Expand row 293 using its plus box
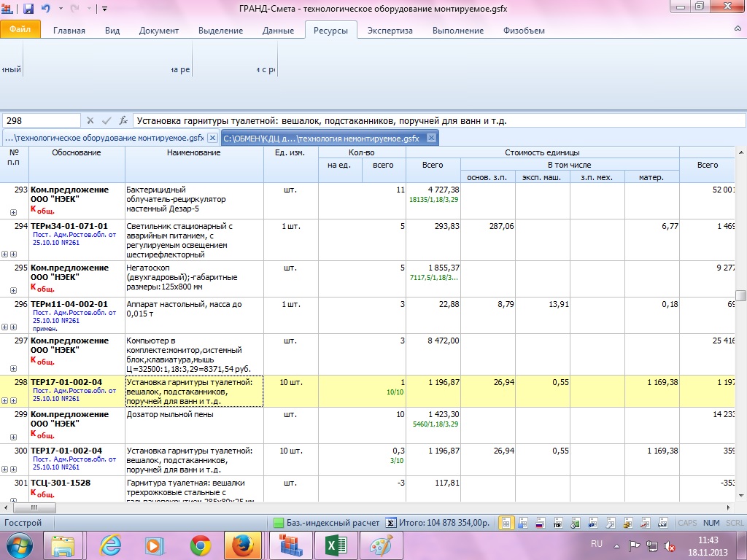The height and width of the screenshot is (560, 747). pyautogui.click(x=13, y=212)
